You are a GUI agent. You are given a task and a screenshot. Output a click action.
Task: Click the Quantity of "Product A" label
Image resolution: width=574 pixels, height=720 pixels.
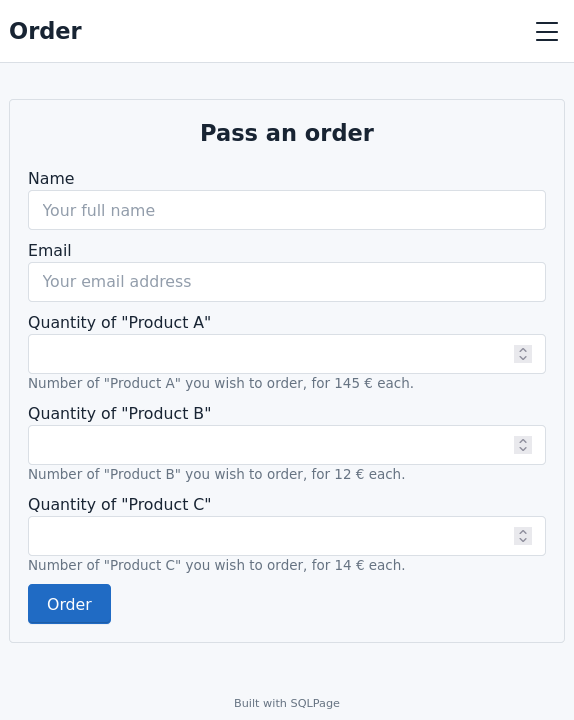pyautogui.click(x=119, y=322)
